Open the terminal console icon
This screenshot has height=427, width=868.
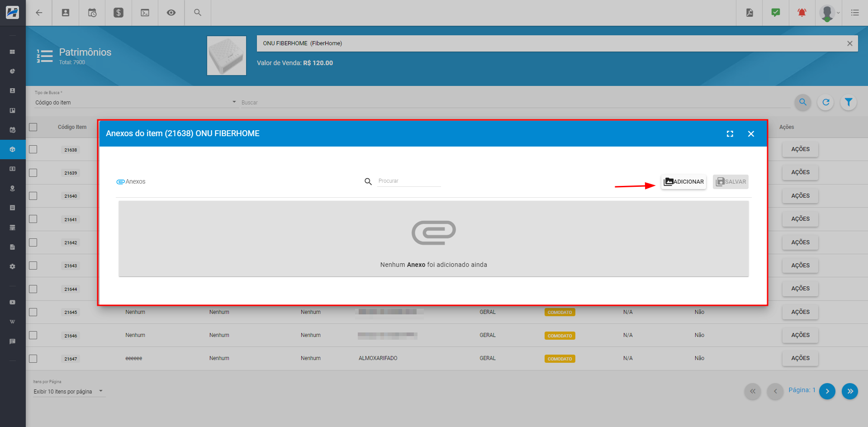click(x=145, y=13)
